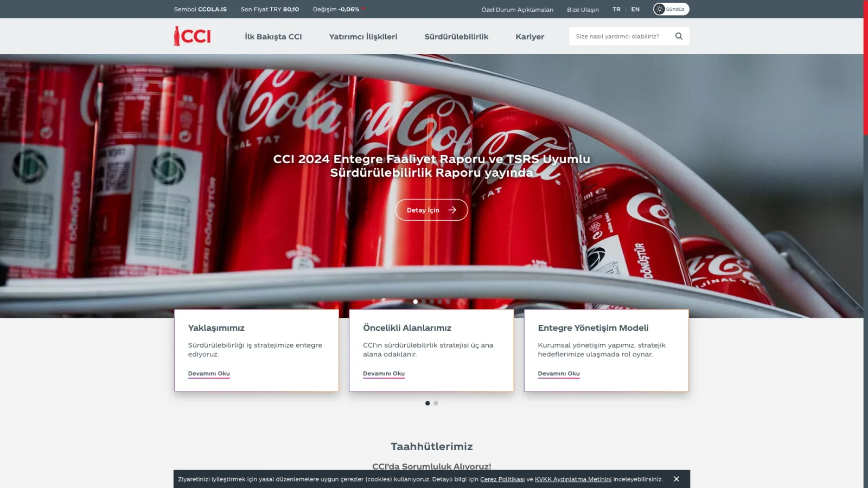
Task: Select the fourth hero slider dot
Action: (x=440, y=301)
